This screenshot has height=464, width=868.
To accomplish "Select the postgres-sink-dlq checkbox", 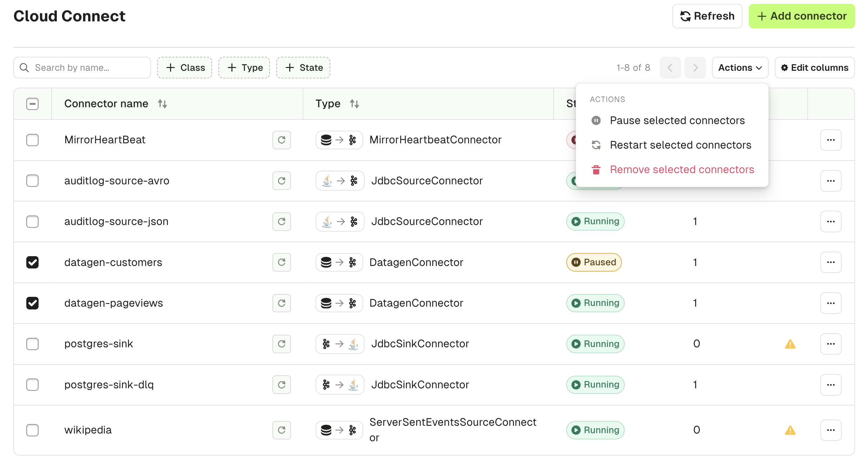I will click(32, 385).
